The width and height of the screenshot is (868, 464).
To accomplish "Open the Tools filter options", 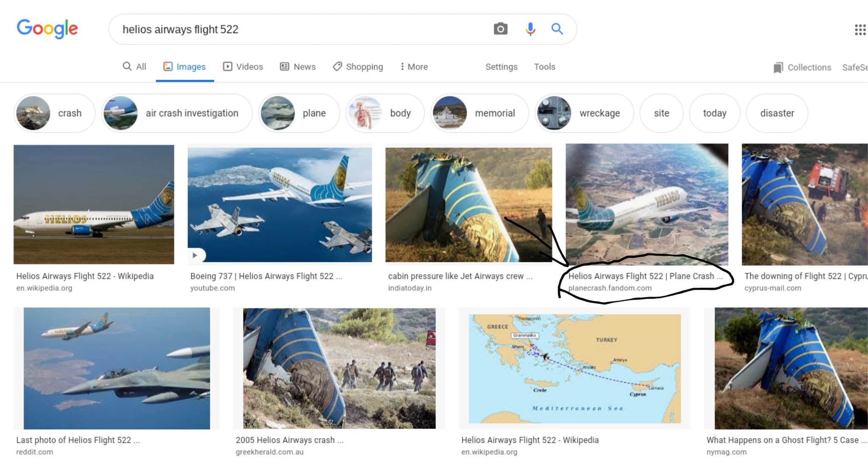I will 544,67.
